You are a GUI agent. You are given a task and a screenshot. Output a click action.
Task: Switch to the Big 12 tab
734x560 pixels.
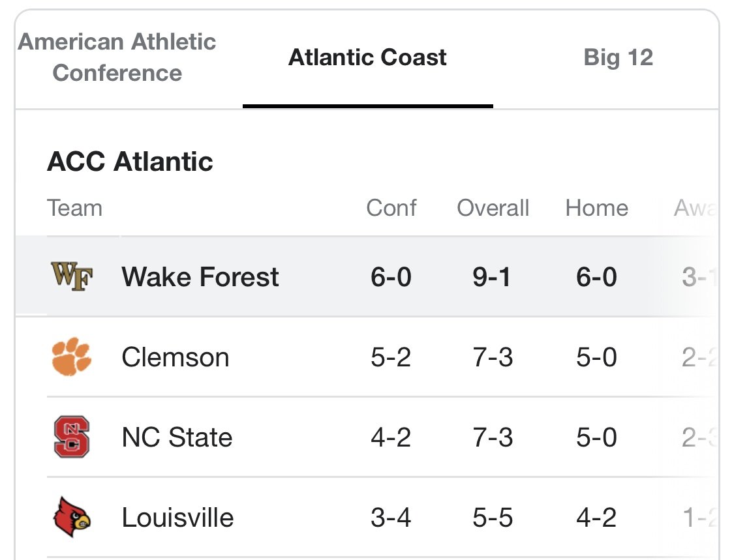pyautogui.click(x=618, y=57)
